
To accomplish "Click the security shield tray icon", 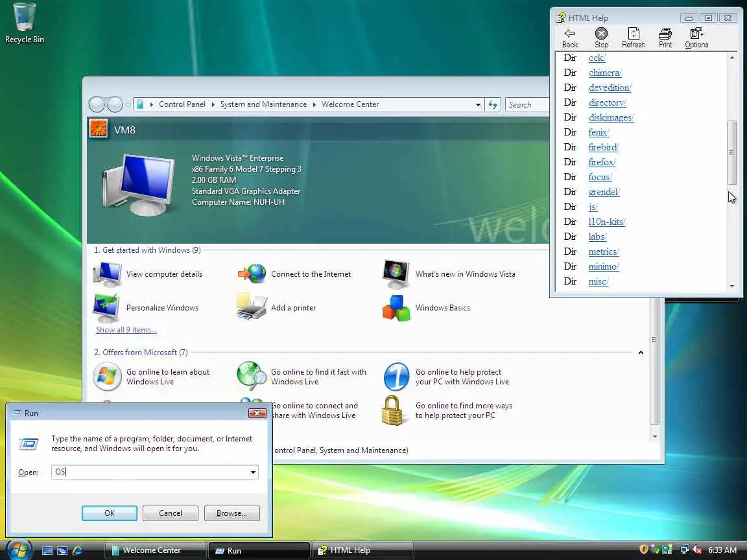I will (643, 550).
